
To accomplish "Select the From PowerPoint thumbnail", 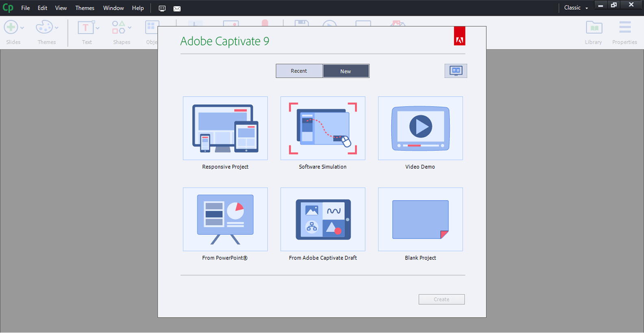I will click(225, 219).
